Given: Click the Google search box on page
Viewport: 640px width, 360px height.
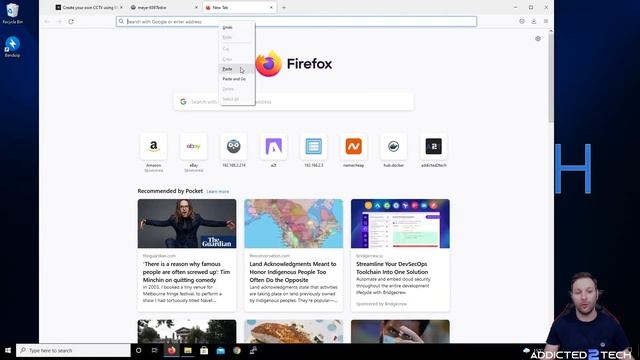Looking at the screenshot, I should (x=293, y=102).
